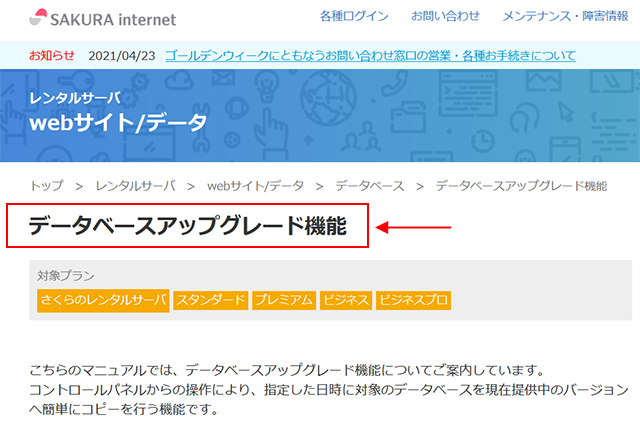Go to webサイト/データ breadcrumb link
The image size is (640, 422).
[256, 186]
